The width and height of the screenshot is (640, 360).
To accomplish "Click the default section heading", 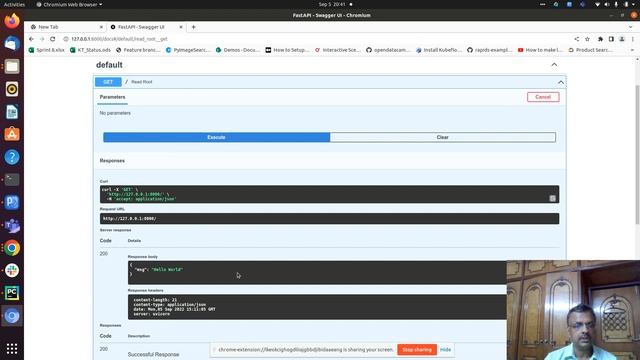I will coord(109,65).
